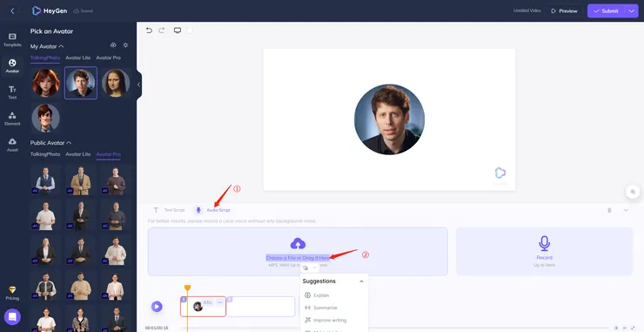Open the Avatar sidebar panel
644x332 pixels.
point(12,66)
